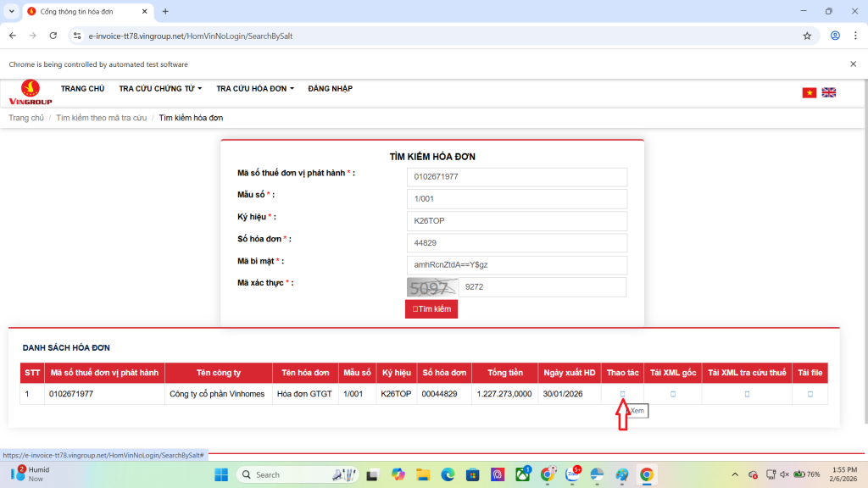Expand the TRA CỨU HÓA ĐƠN dropdown menu

click(255, 89)
